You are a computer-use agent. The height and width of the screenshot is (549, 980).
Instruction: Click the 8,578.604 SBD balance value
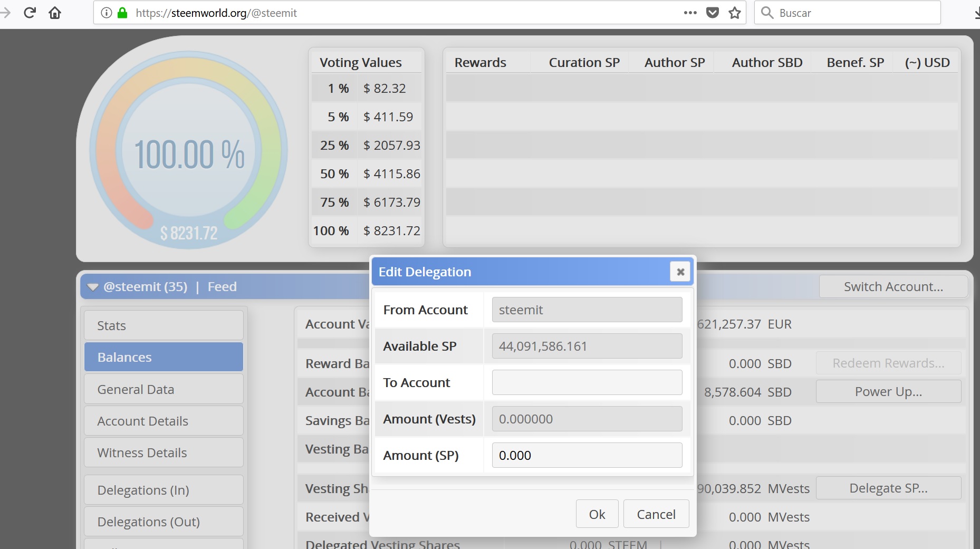[x=748, y=392]
